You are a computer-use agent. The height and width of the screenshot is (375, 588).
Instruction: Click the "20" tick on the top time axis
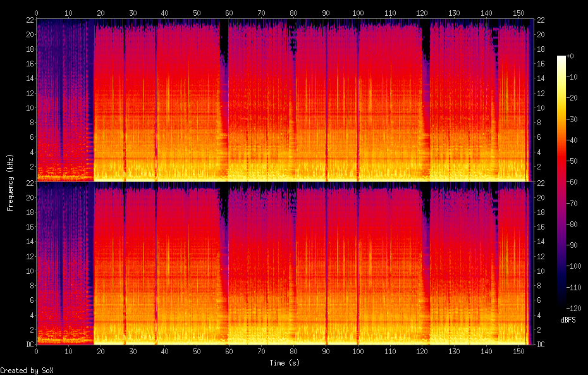point(101,13)
